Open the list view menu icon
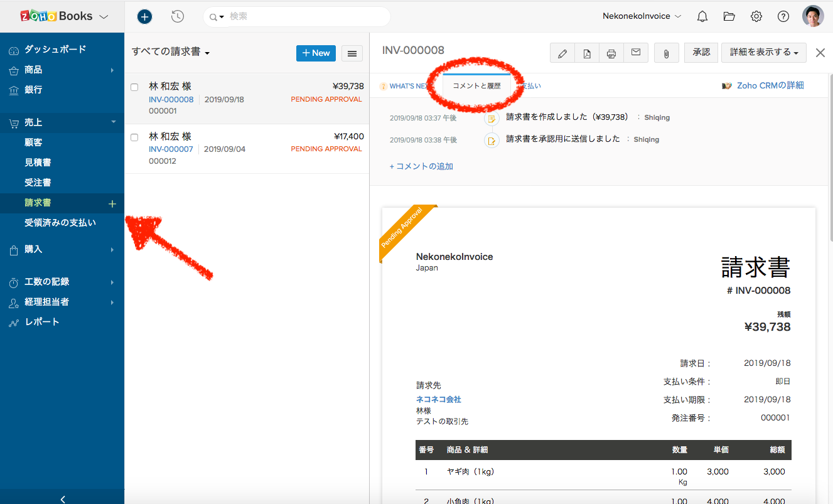The image size is (833, 504). [352, 53]
